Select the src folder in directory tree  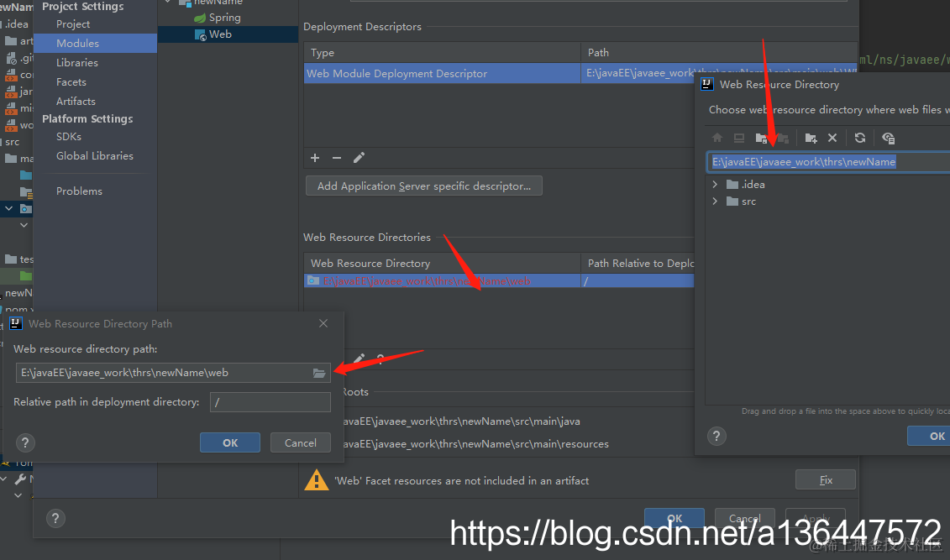(741, 201)
